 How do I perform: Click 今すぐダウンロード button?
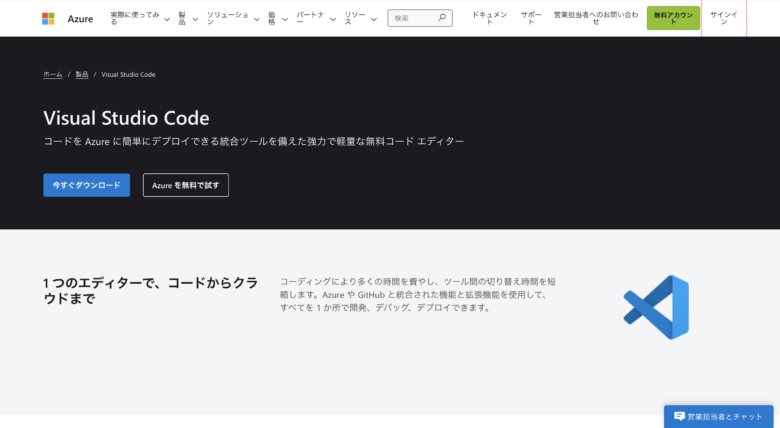(87, 185)
